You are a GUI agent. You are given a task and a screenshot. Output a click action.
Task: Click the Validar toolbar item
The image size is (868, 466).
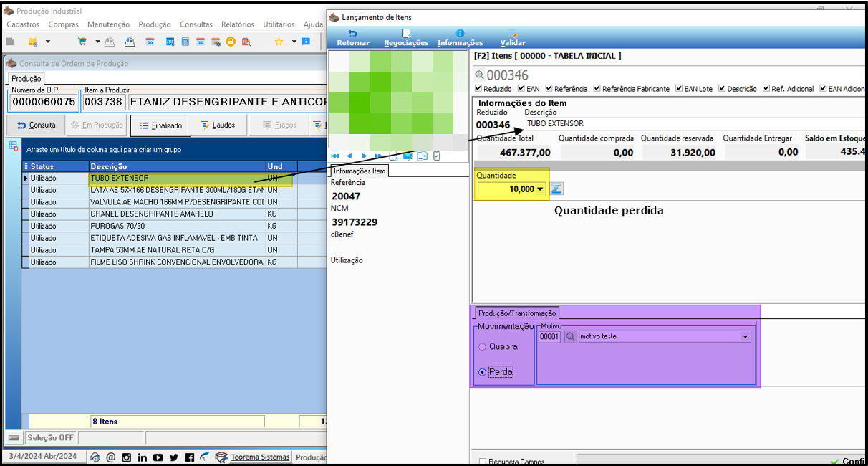[513, 38]
